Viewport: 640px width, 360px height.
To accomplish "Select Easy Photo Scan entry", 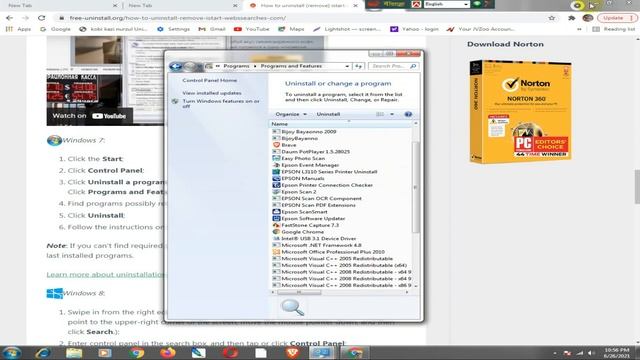I will (299, 158).
